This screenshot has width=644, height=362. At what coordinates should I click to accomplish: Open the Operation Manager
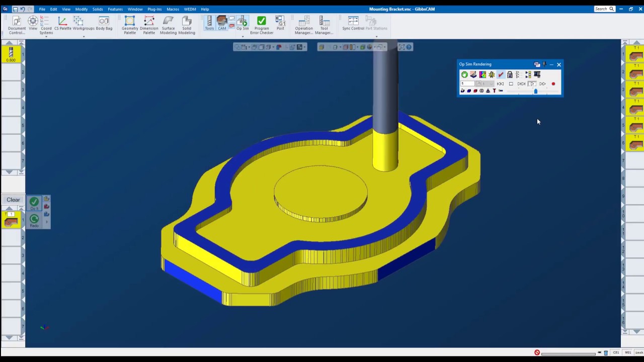click(x=304, y=25)
